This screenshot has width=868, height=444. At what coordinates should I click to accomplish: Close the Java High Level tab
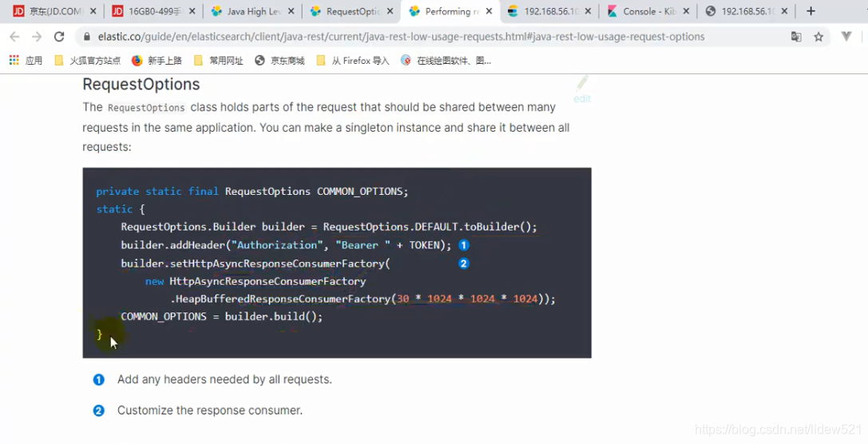(x=291, y=11)
